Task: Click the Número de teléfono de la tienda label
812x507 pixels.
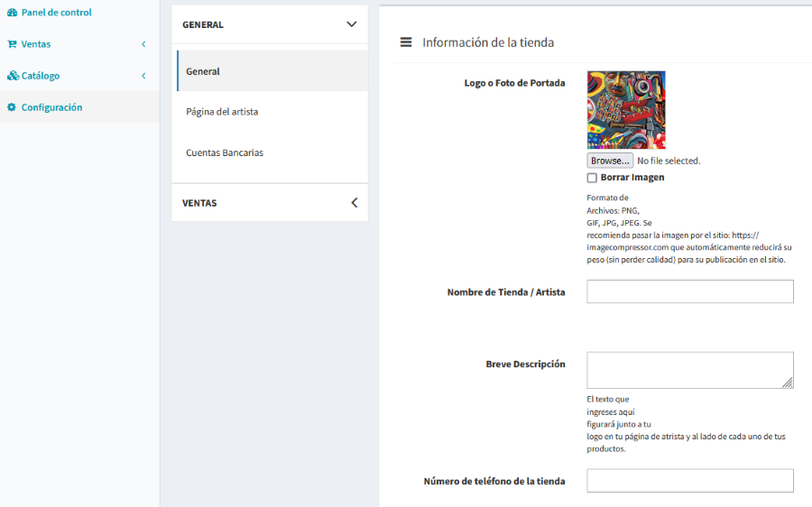Action: coord(494,481)
